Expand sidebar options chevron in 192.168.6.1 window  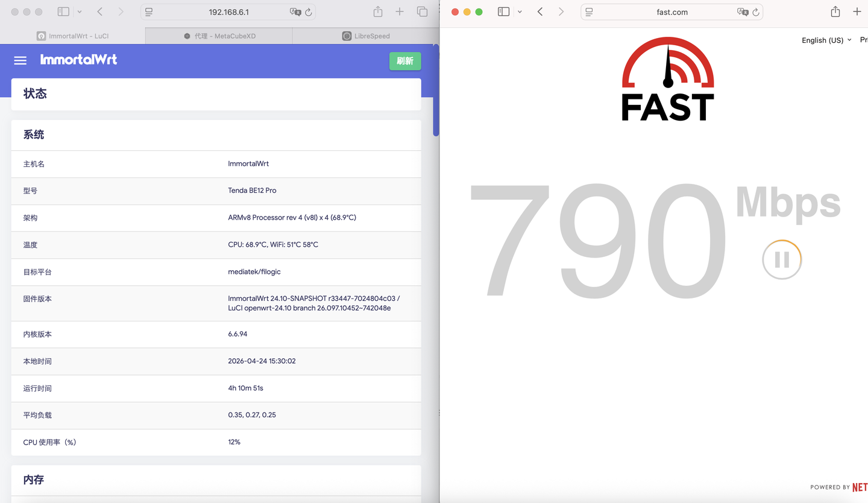pyautogui.click(x=80, y=11)
